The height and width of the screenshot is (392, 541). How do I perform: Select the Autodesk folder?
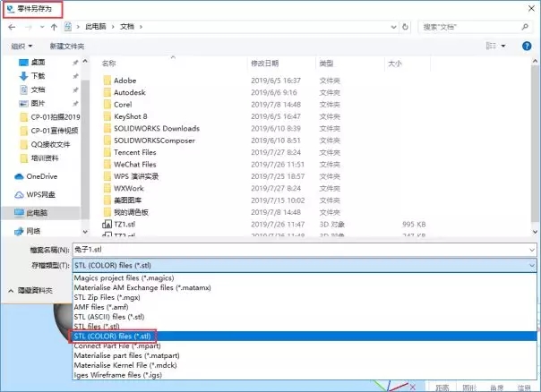[130, 92]
